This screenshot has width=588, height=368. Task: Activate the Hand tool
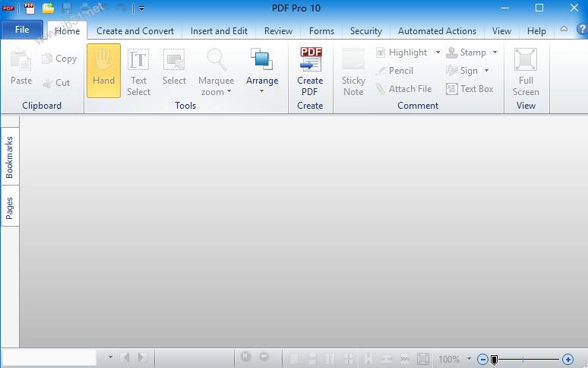[103, 71]
